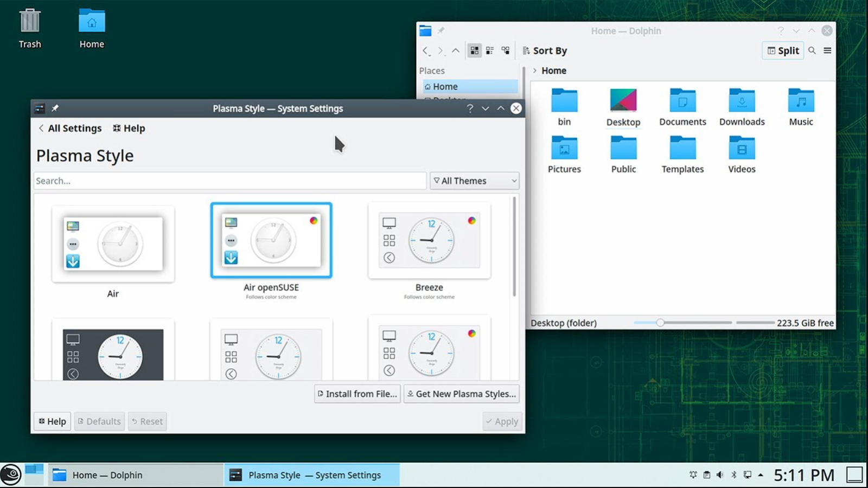This screenshot has width=868, height=488.
Task: Select Home in Dolphin Places panel
Action: [470, 86]
